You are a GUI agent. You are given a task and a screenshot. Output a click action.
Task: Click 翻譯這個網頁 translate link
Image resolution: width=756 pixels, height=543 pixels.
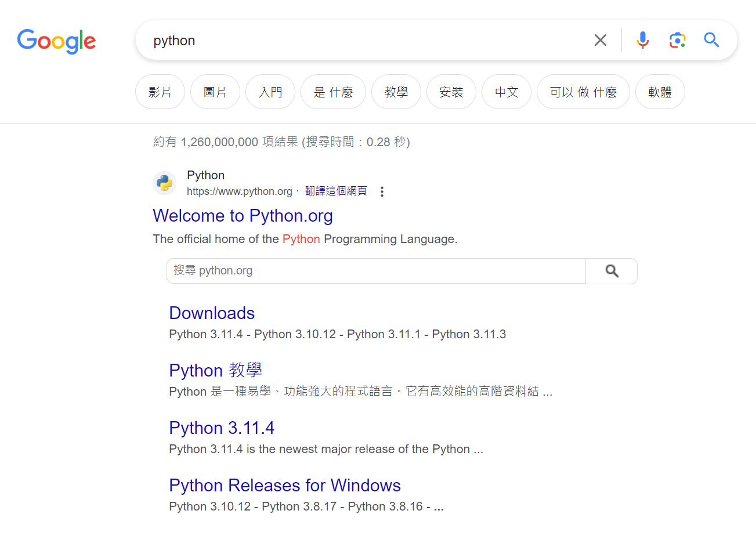(336, 191)
